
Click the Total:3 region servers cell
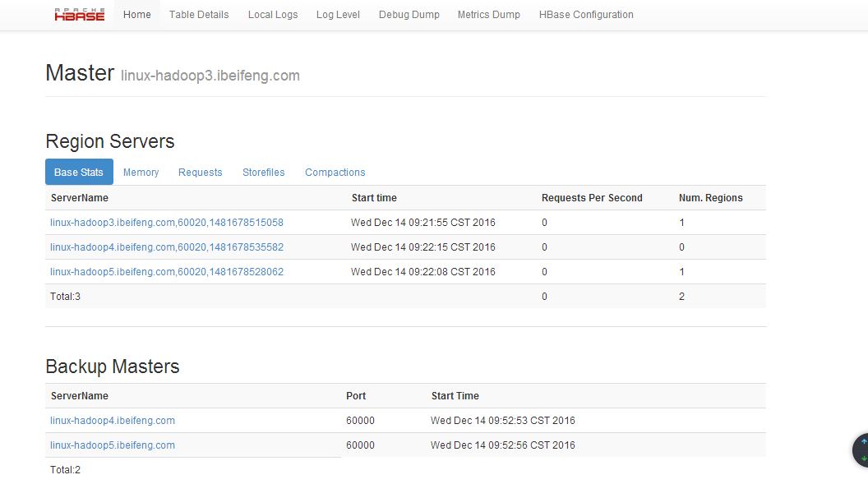(65, 297)
